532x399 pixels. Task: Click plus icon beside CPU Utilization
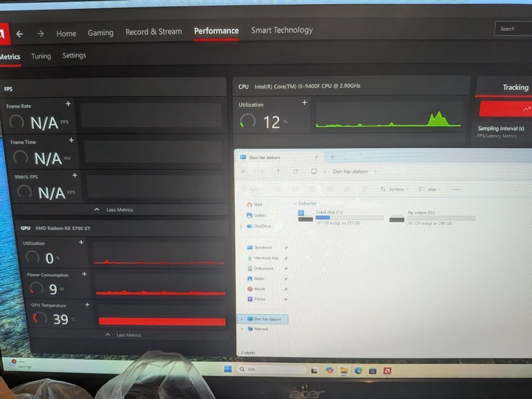[304, 103]
